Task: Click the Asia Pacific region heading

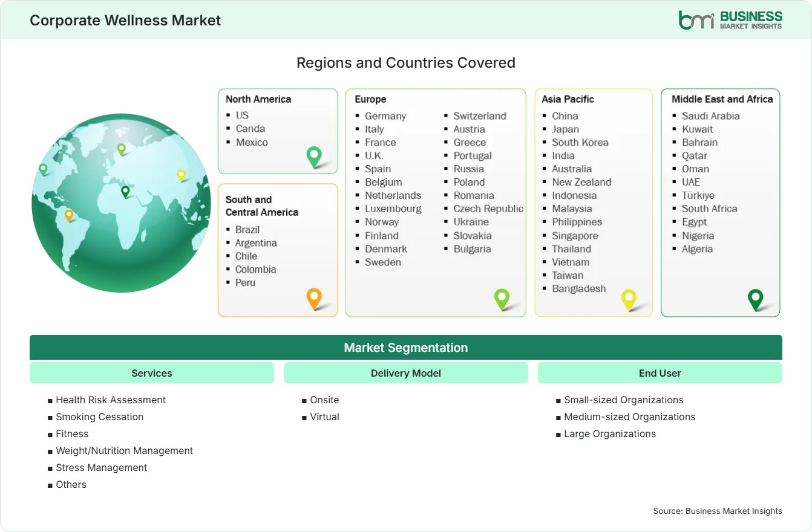Action: 568,99
